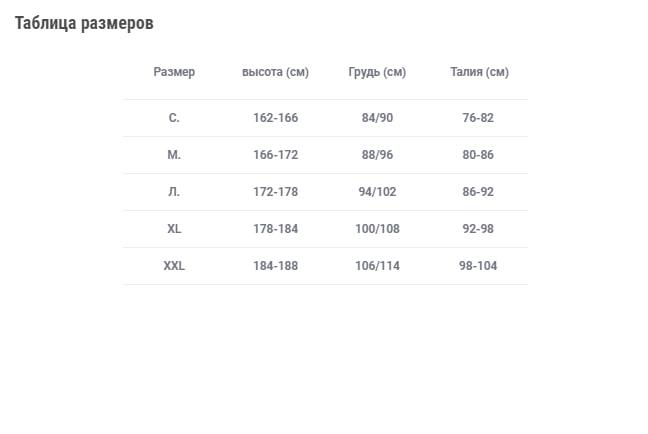Select chest value 100/108

coord(377,229)
